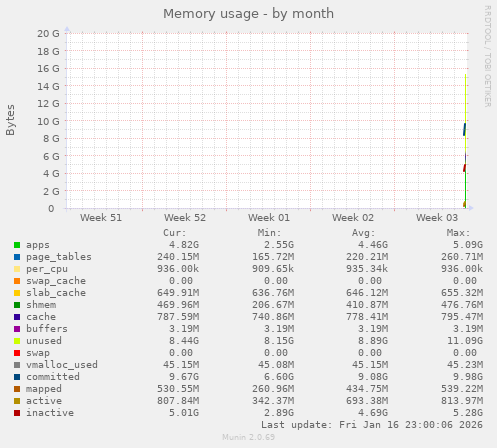Click the 'unused' legend label
The height and width of the screenshot is (448, 497).
44,341
